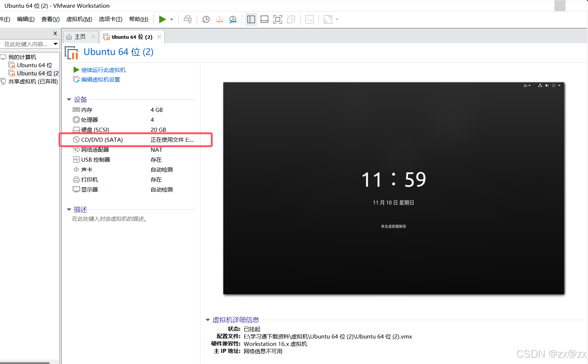588x364 pixels.
Task: Click the 硬盘 (SCSI) device icon
Action: tap(76, 130)
